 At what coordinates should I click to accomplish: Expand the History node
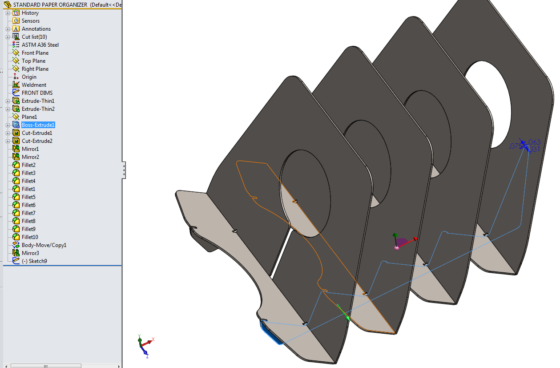[8, 13]
